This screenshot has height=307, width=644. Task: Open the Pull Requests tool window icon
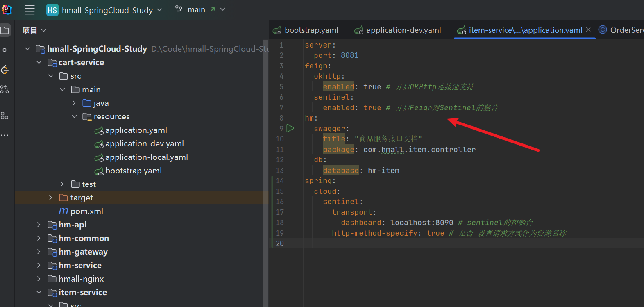5,89
